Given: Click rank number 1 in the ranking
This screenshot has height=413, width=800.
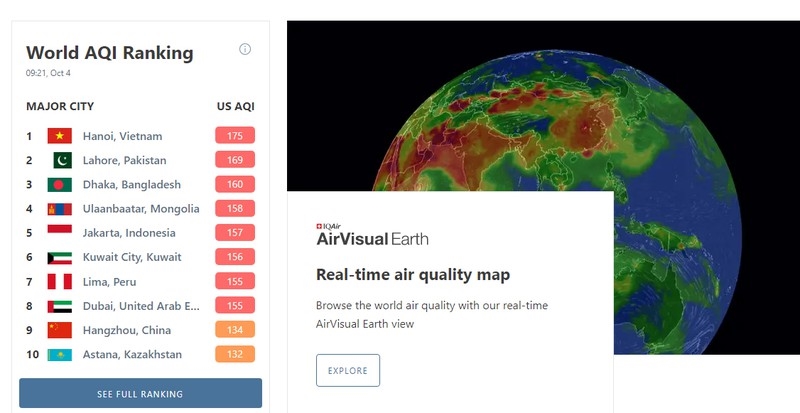Looking at the screenshot, I should click(x=29, y=136).
